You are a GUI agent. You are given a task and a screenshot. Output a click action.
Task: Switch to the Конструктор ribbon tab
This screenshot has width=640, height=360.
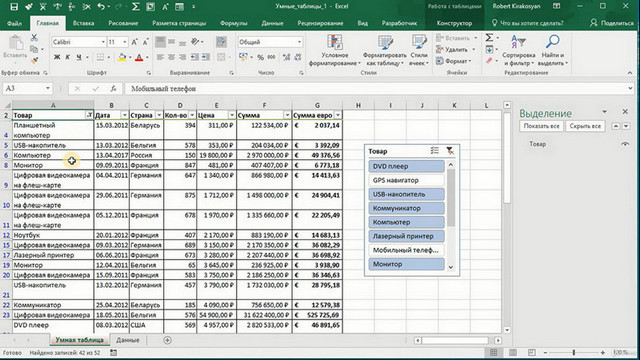pyautogui.click(x=454, y=23)
